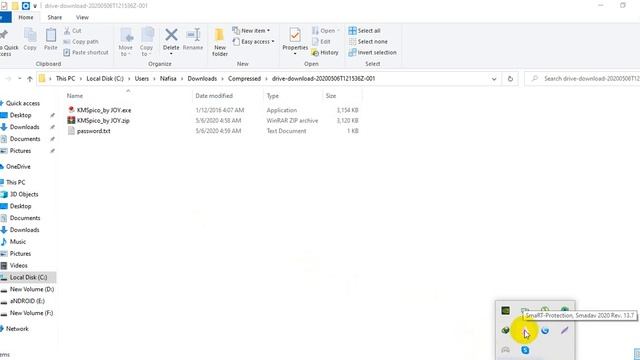Open file Properties

pos(295,42)
